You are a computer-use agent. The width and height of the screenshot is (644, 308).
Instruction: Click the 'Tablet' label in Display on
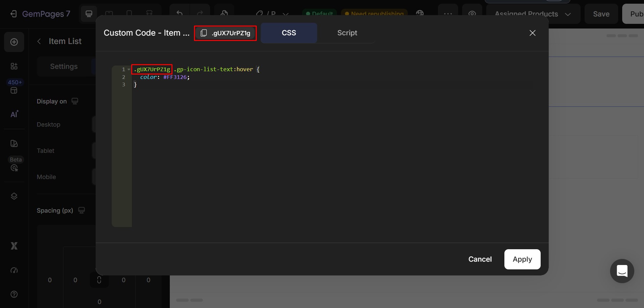pos(45,151)
